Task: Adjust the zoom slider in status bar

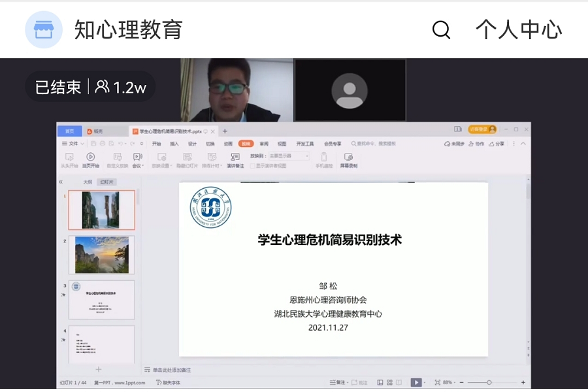Action: pyautogui.click(x=489, y=382)
